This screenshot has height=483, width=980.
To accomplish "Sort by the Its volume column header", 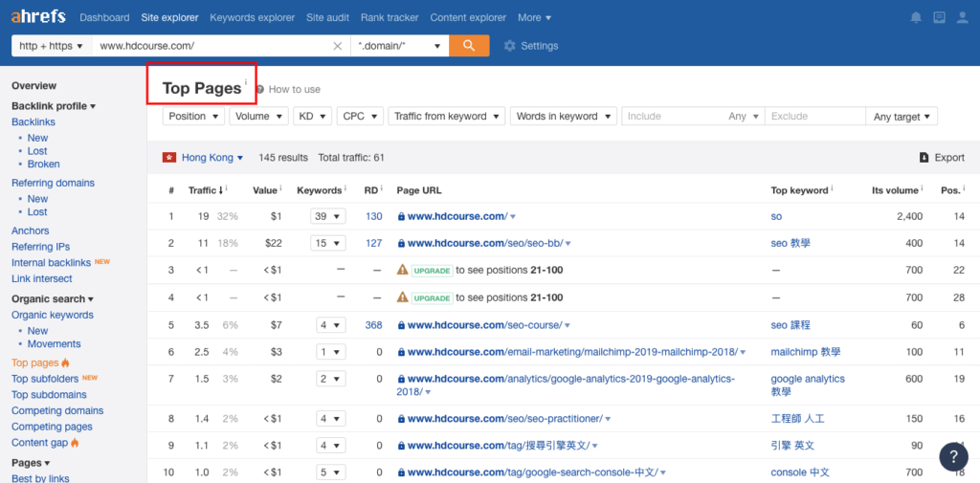I will [896, 190].
